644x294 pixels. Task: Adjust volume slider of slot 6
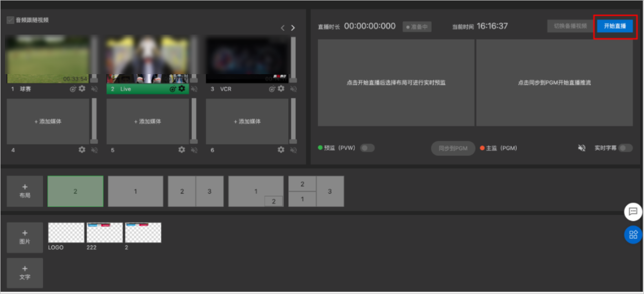coord(293,121)
